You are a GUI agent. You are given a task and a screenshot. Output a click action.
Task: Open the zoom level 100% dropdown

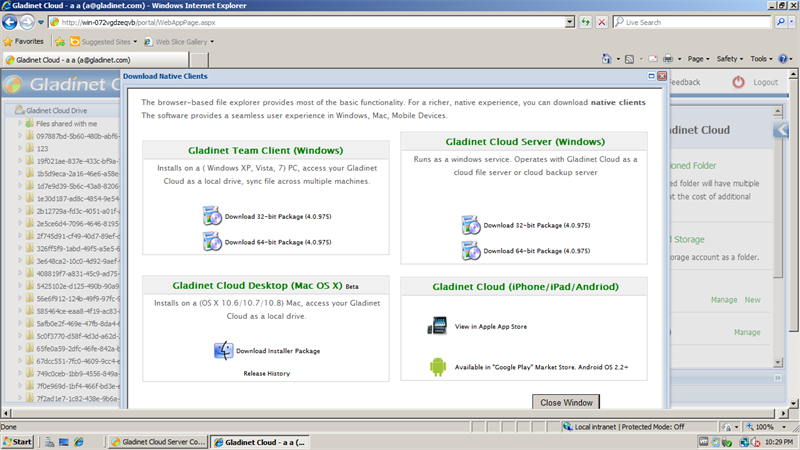pyautogui.click(x=784, y=427)
